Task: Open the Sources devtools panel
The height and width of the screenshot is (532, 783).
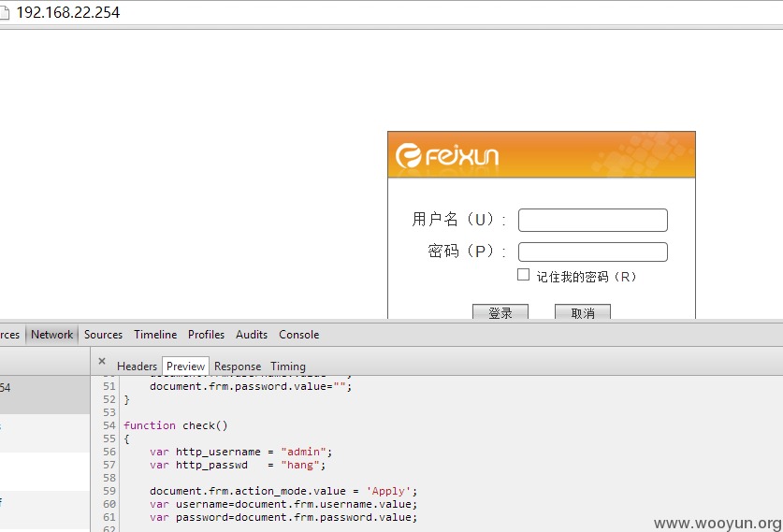Action: coord(103,335)
